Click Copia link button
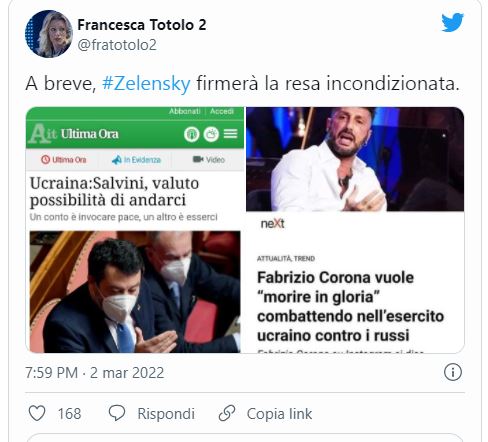Viewport: 488px width, 442px height. (x=279, y=414)
